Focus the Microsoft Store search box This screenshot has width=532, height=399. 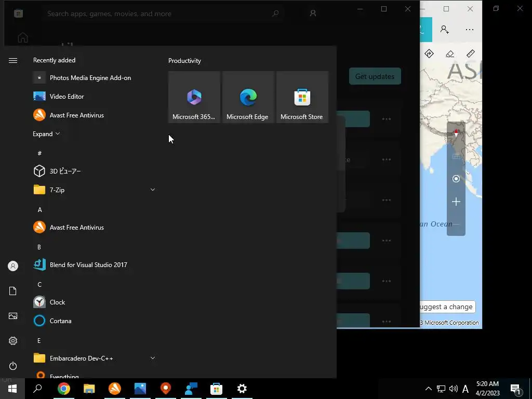tap(162, 14)
